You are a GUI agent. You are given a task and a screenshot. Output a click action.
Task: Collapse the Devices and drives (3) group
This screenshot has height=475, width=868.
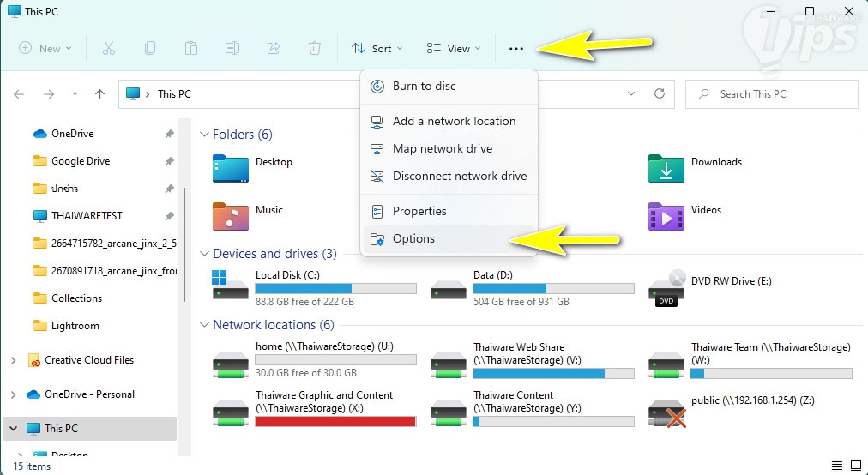tap(204, 254)
